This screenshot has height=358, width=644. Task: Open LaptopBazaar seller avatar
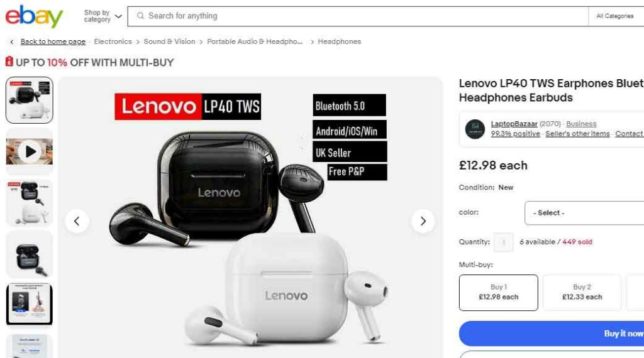475,129
